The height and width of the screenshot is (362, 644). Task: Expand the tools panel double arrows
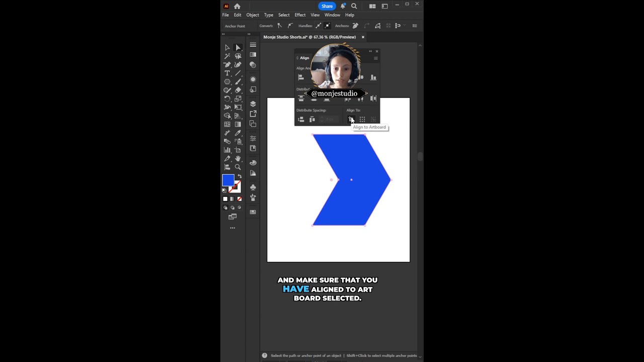coord(223,34)
